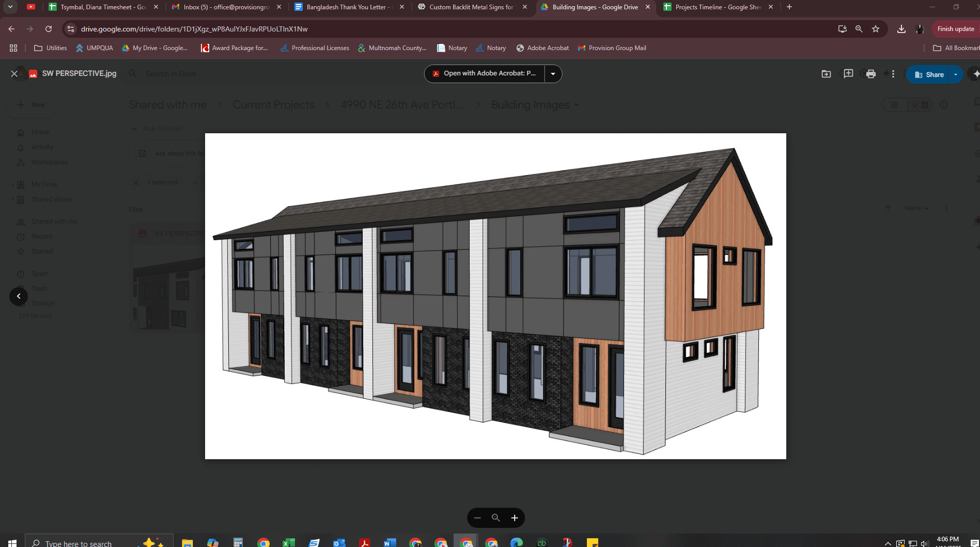Open the browser tab search chevron
980x547 pixels.
coord(10,7)
